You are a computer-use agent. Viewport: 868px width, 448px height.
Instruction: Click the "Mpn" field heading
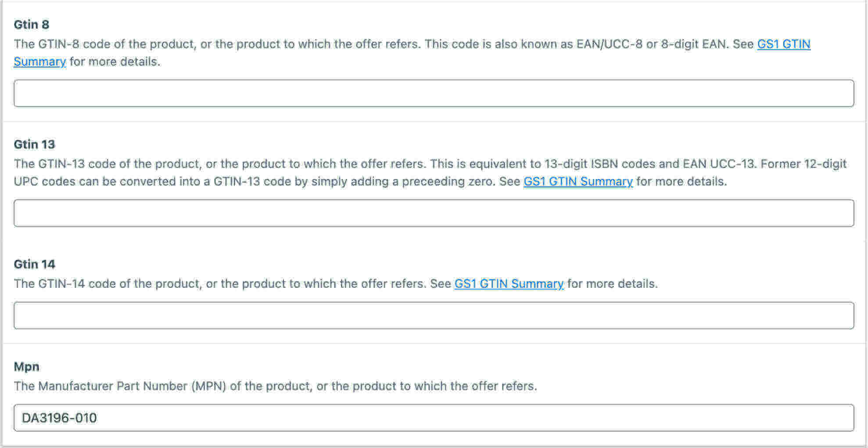tap(26, 366)
